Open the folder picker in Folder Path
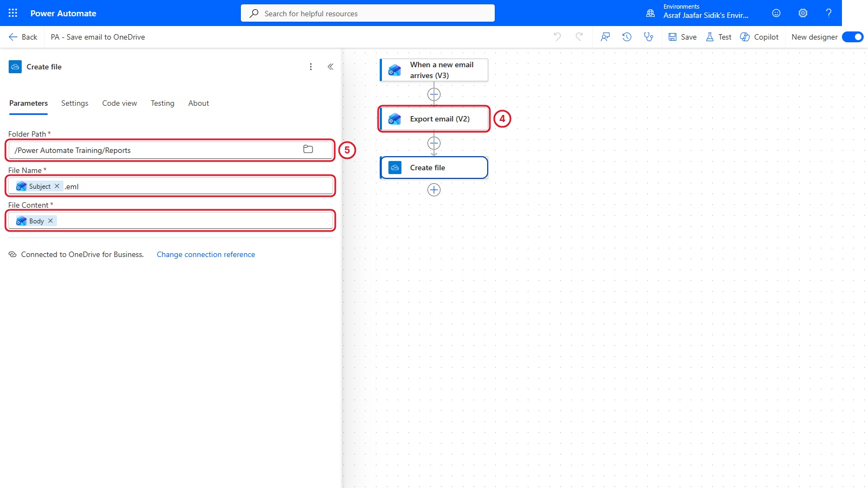 point(308,149)
